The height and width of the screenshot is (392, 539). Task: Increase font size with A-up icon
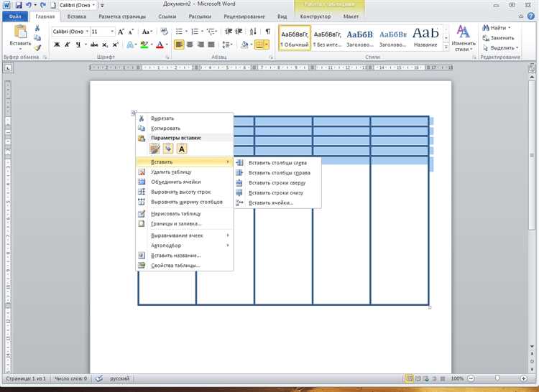pos(121,32)
